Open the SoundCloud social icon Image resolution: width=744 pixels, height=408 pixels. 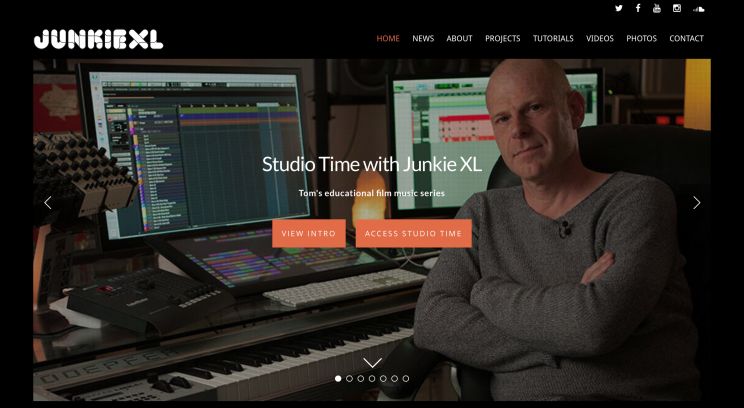(698, 9)
